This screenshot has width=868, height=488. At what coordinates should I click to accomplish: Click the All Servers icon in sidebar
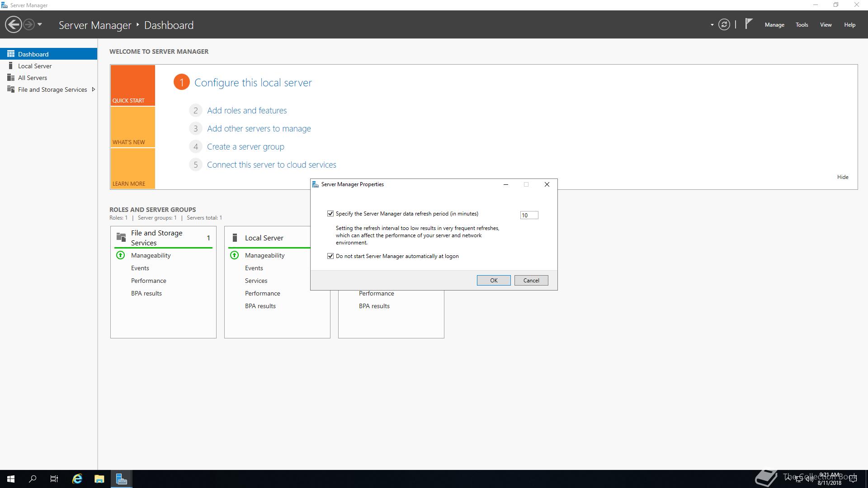point(11,77)
